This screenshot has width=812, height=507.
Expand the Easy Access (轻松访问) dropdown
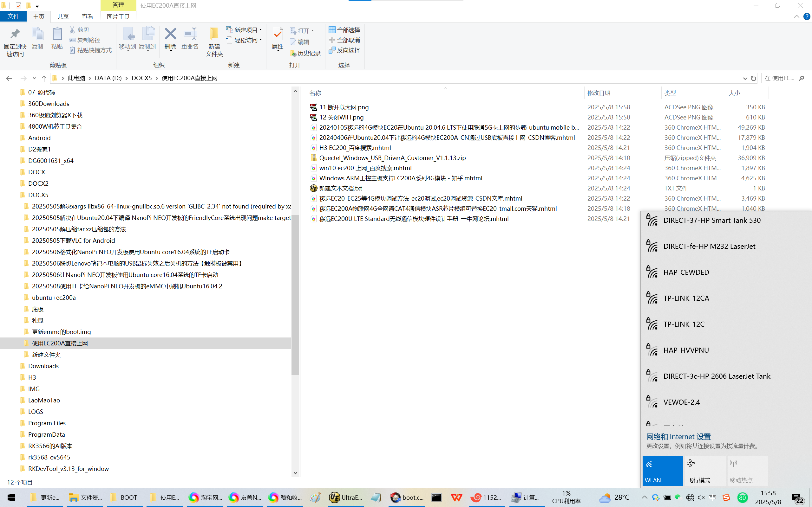pos(261,40)
